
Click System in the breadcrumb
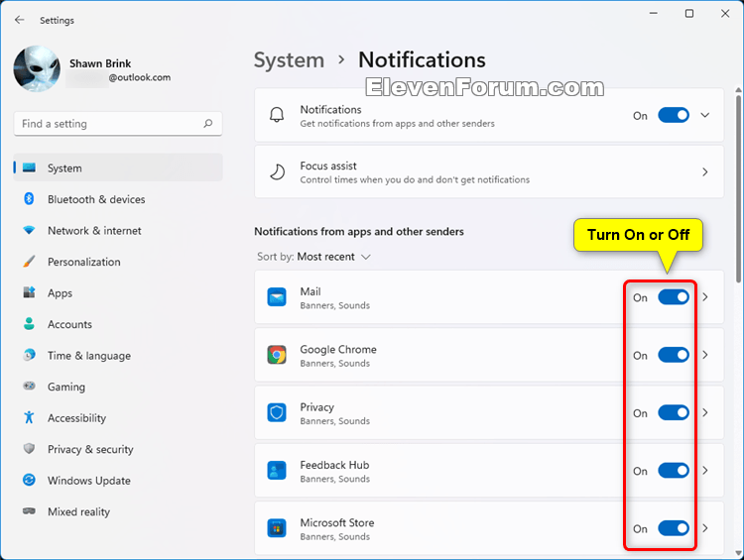click(x=289, y=60)
